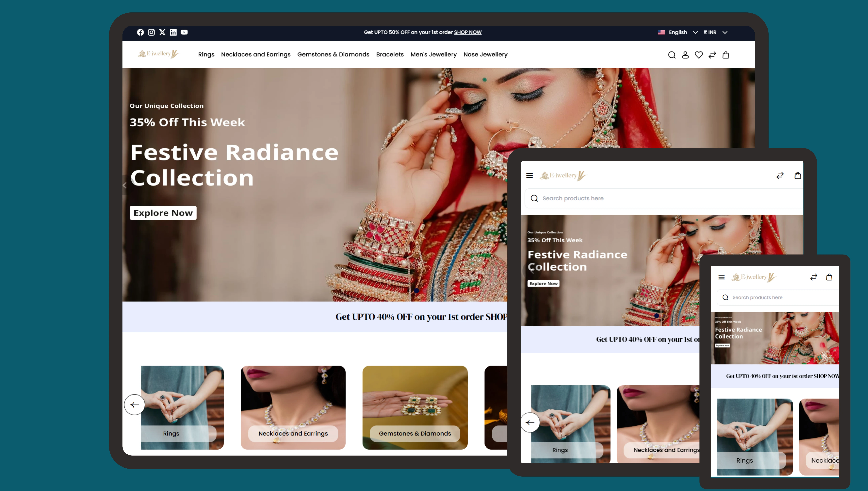
Task: Click the dark blue dot on the desktop hero image
Action: [x=416, y=290]
